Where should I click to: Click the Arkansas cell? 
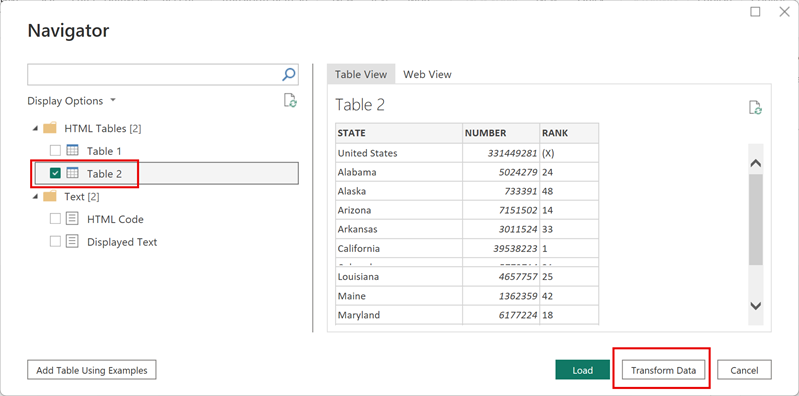(x=399, y=229)
